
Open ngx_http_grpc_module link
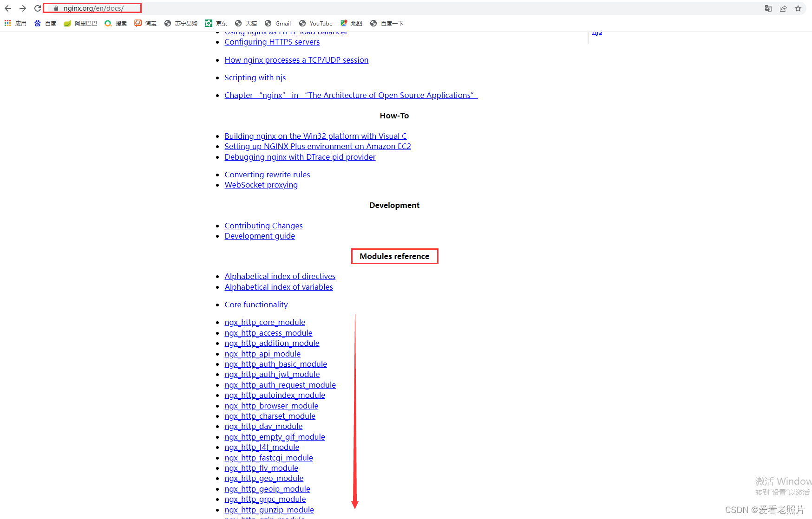(265, 499)
